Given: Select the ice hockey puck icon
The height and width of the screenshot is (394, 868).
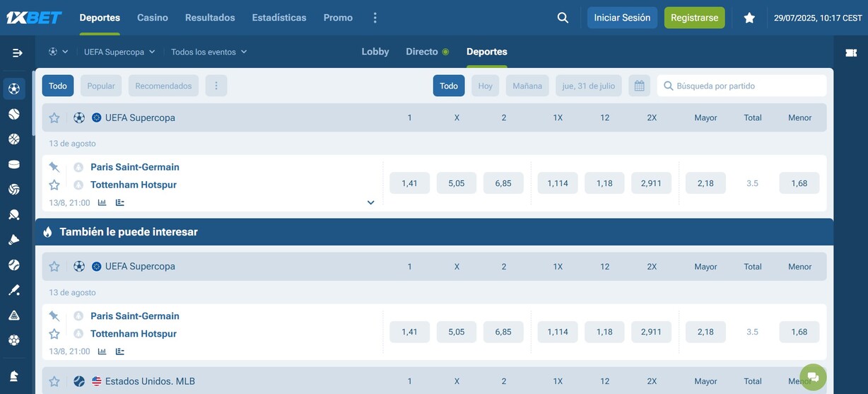Looking at the screenshot, I should (14, 164).
